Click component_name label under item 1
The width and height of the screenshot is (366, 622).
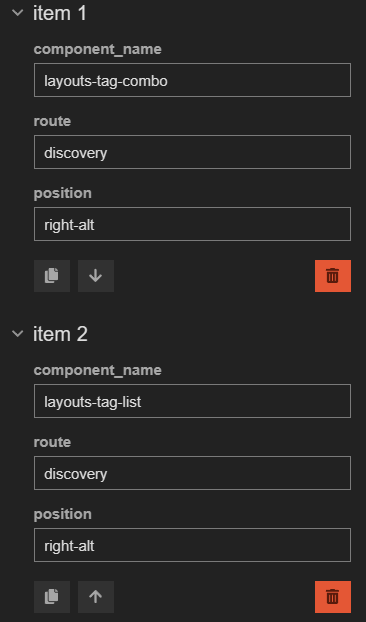click(x=98, y=50)
